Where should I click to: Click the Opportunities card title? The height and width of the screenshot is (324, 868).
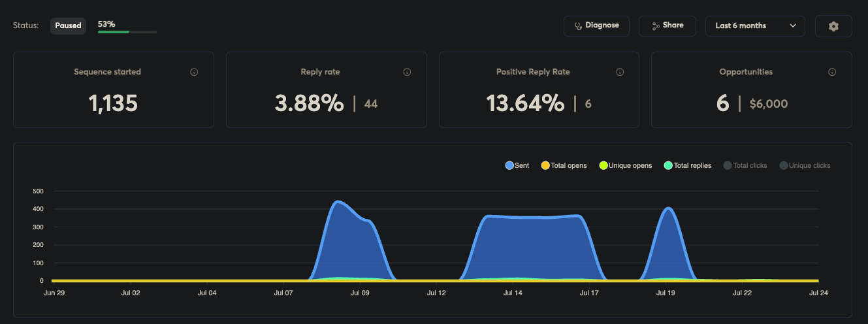click(x=746, y=72)
